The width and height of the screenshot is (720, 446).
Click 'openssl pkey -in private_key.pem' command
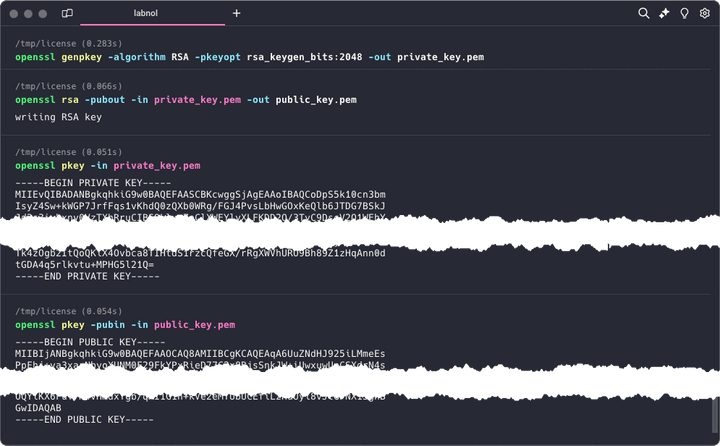(107, 165)
